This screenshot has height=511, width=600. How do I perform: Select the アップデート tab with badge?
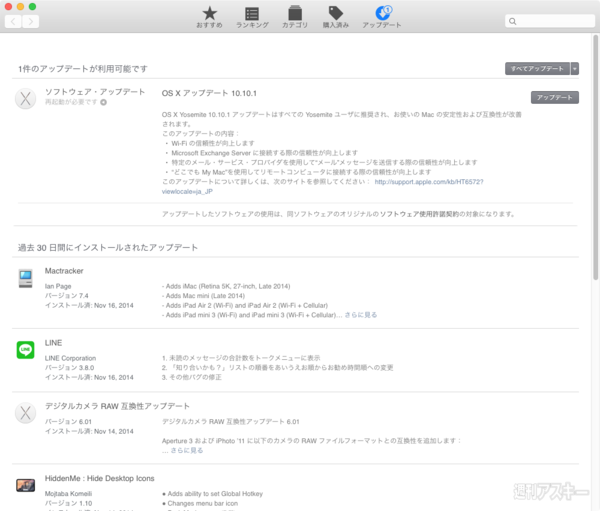[382, 17]
